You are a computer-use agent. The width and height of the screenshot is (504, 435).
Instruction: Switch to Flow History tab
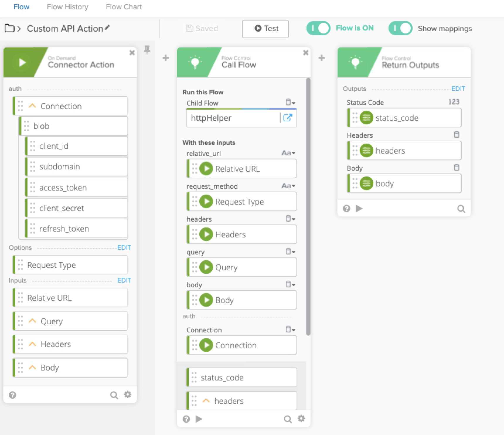click(67, 7)
